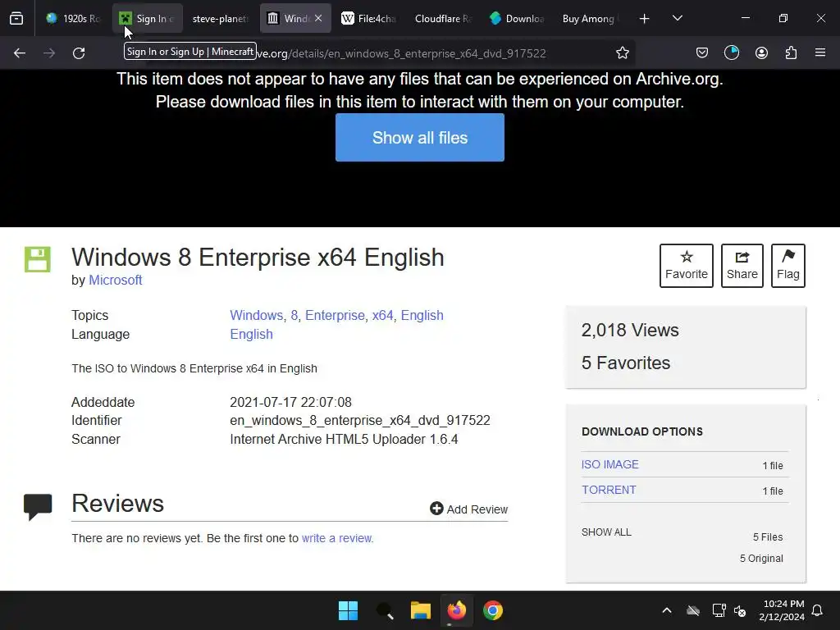Go forward one page in the browser
The image size is (840, 630).
(x=49, y=53)
